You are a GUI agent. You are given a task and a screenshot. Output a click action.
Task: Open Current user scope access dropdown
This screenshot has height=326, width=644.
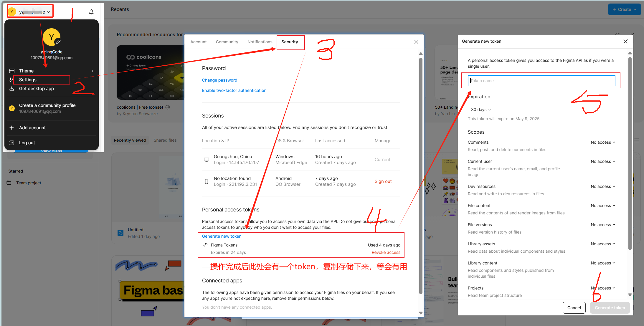pos(603,161)
